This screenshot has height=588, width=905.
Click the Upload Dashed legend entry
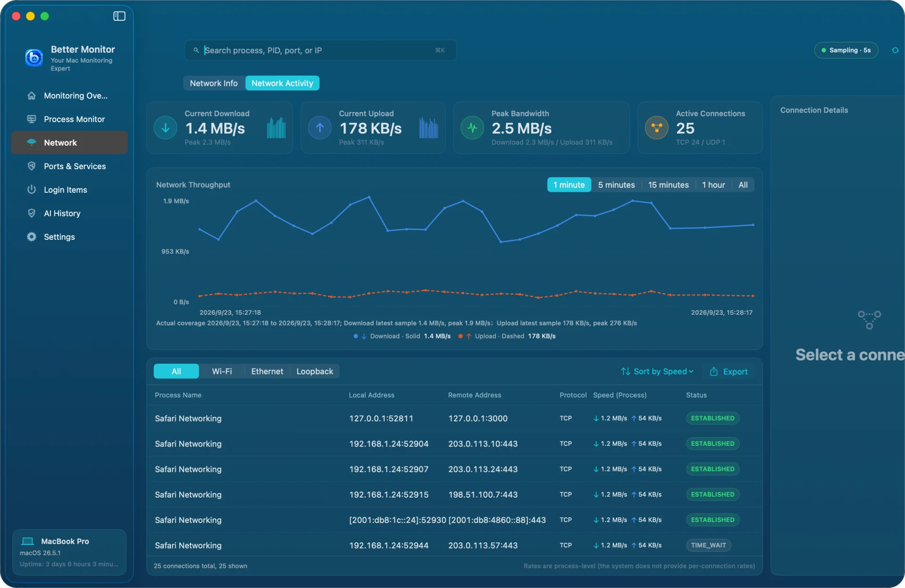pos(507,336)
